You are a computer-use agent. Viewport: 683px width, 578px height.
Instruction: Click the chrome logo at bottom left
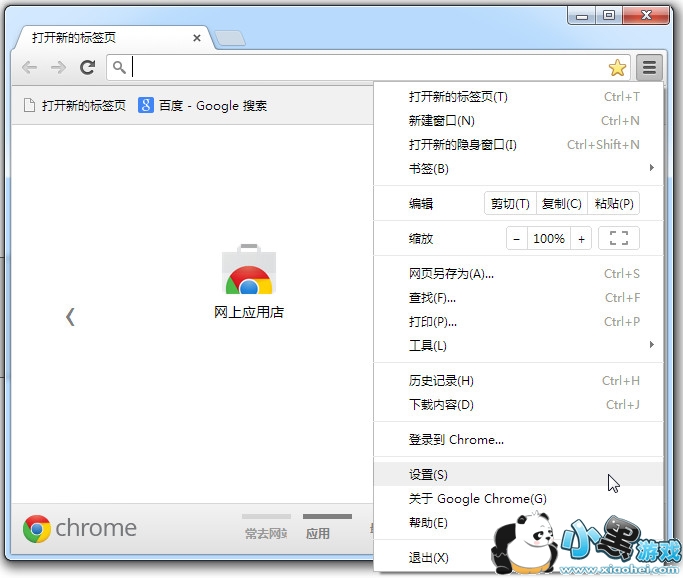pos(80,528)
